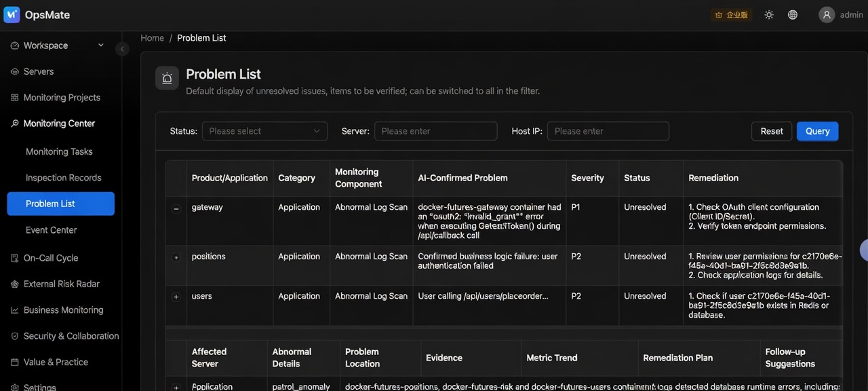
Task: Expand the positions row
Action: 176,258
